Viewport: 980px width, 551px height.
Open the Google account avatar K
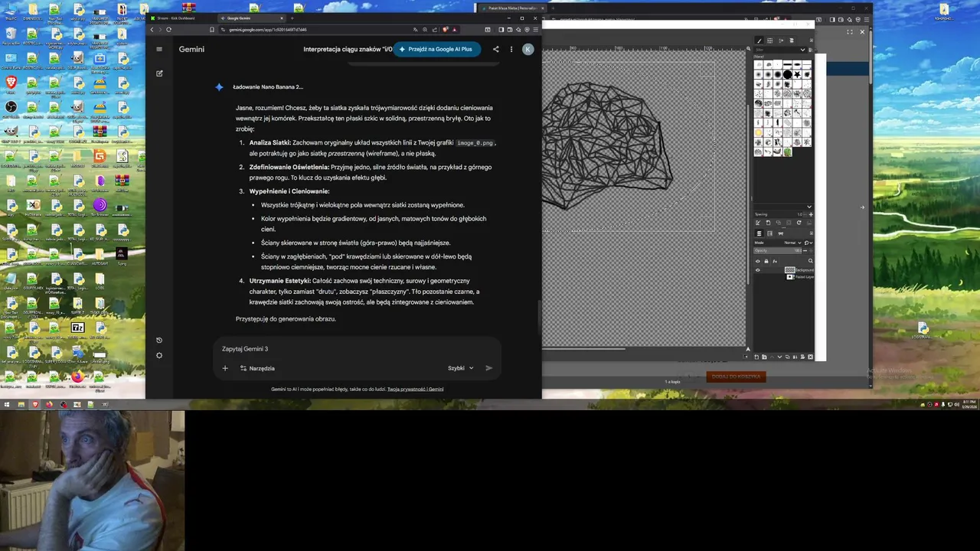coord(528,49)
